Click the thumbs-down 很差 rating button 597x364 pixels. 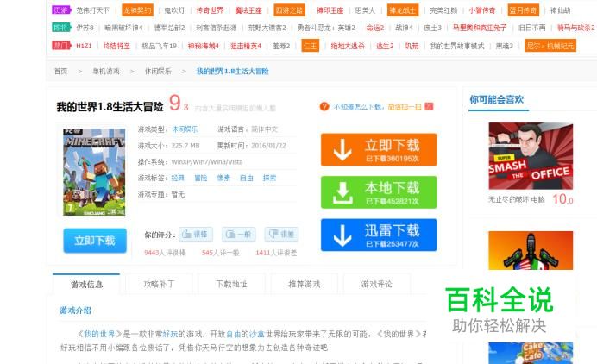point(282,234)
